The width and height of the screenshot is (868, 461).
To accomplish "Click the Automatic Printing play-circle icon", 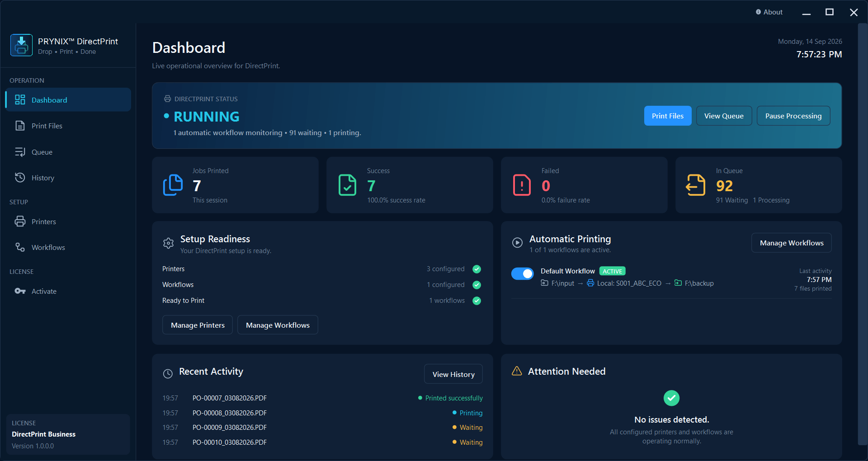I will pos(517,243).
